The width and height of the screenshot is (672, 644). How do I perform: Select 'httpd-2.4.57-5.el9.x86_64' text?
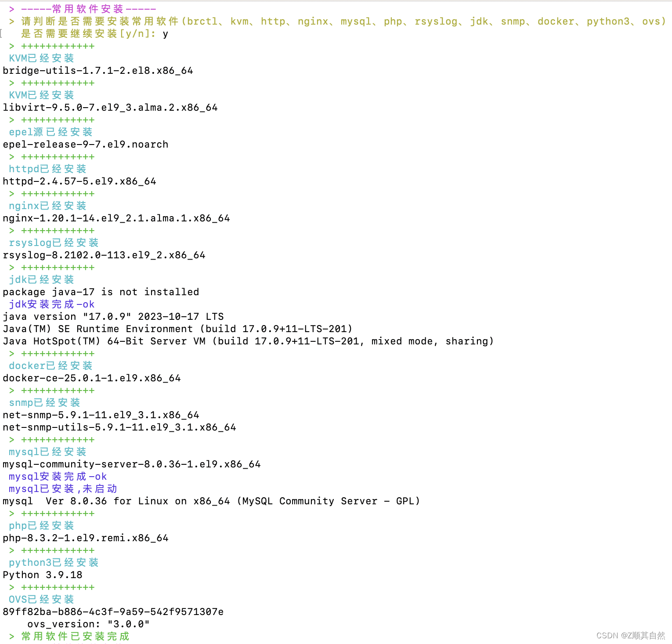pyautogui.click(x=79, y=181)
